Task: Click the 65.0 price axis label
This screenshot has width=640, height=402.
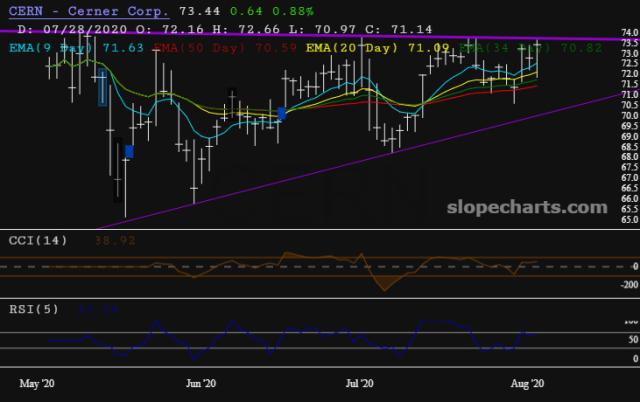Action: coord(629,219)
